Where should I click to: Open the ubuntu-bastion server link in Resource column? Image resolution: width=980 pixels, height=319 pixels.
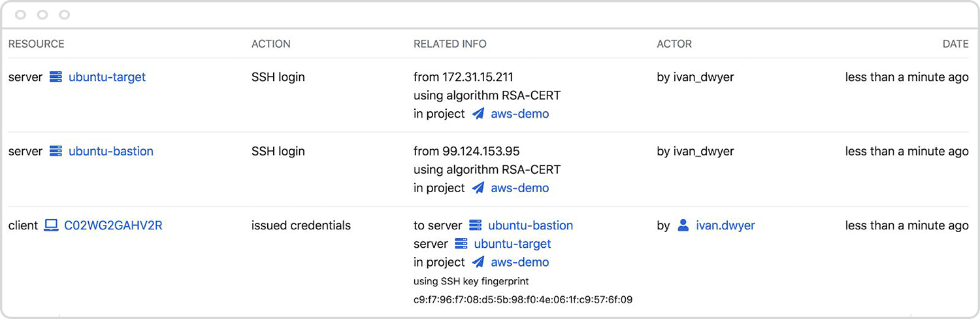111,151
